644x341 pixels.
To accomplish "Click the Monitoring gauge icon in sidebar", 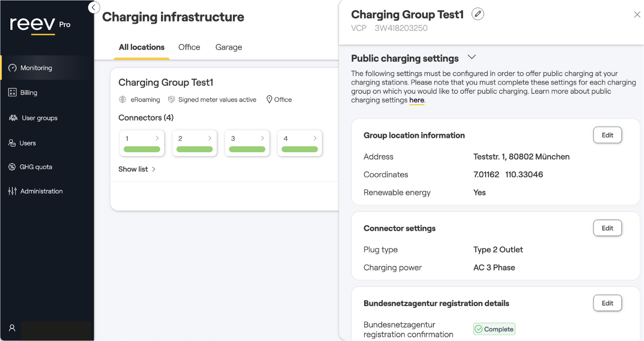I will (x=13, y=68).
